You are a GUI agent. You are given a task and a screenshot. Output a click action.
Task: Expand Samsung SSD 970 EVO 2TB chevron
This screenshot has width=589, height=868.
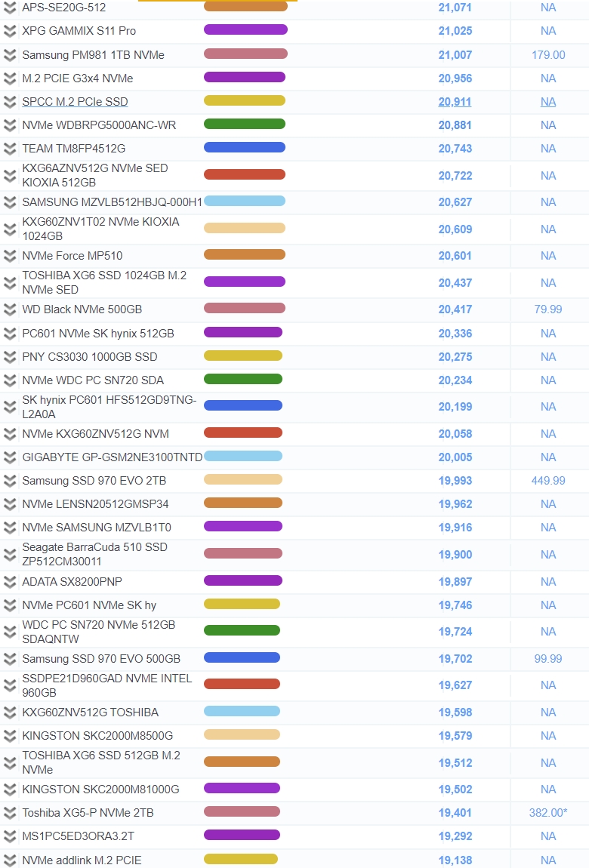[9, 481]
